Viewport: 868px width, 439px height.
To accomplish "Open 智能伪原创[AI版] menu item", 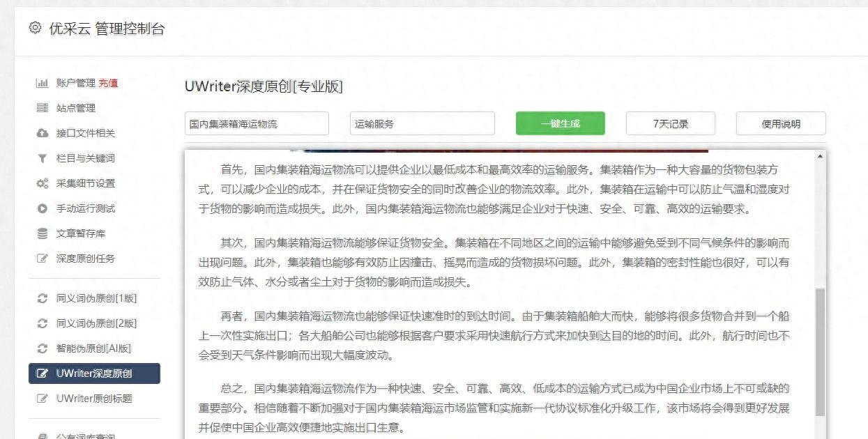I will tap(93, 348).
